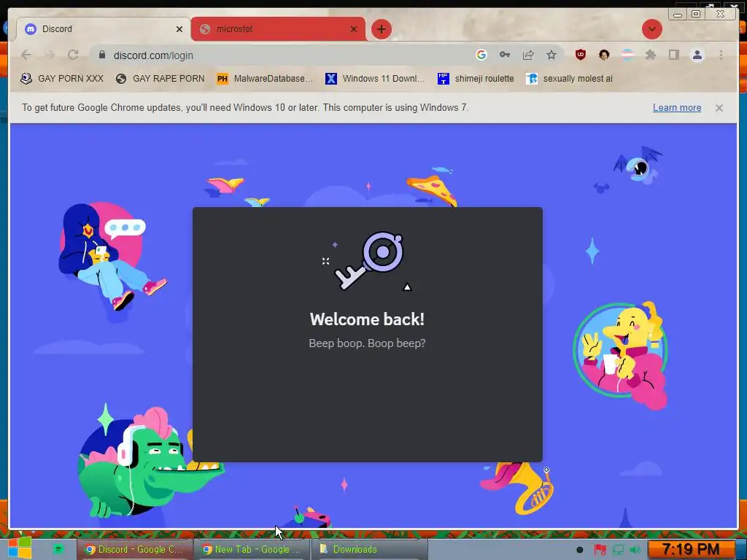Reload the Discord login page

(x=73, y=55)
